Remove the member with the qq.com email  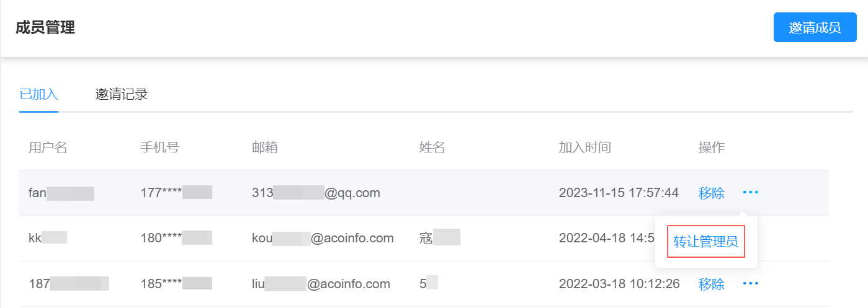click(x=711, y=193)
